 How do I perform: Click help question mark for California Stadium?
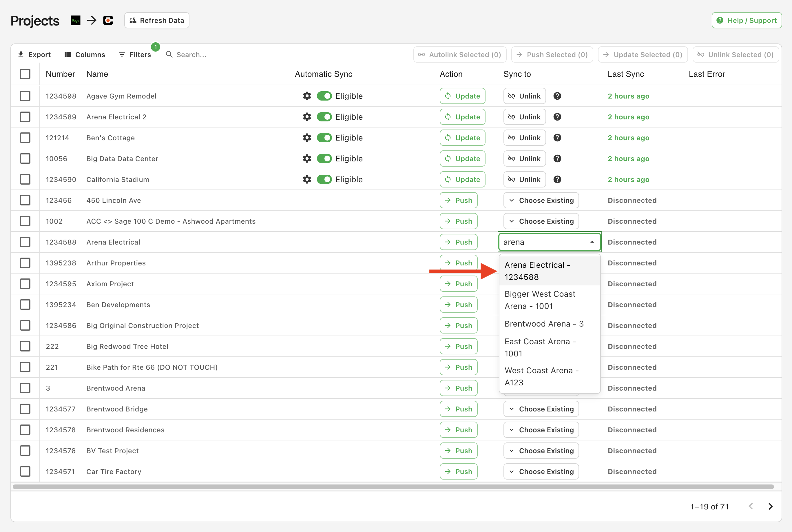pos(557,179)
